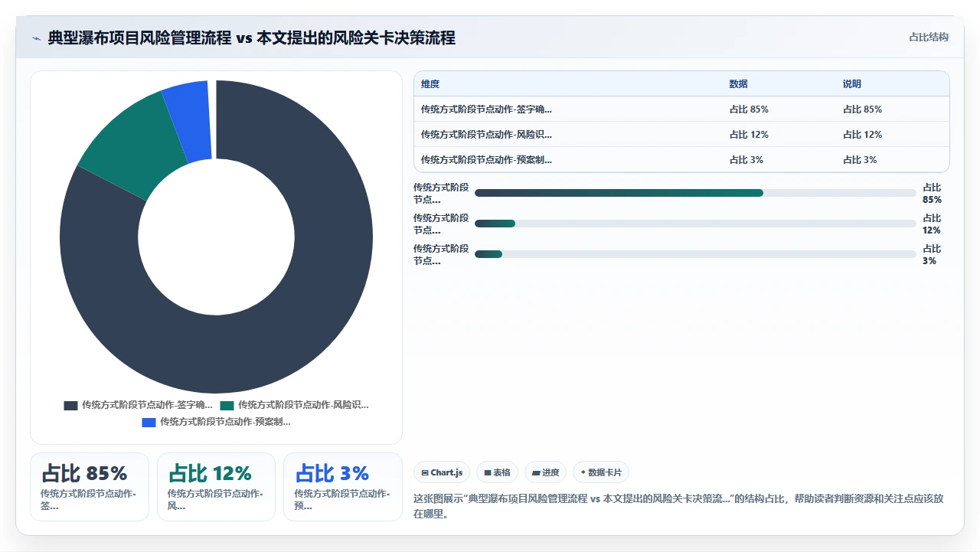Screen dimensions: 980x552
Task: Click the chart icon beside the title
Action: 36,38
